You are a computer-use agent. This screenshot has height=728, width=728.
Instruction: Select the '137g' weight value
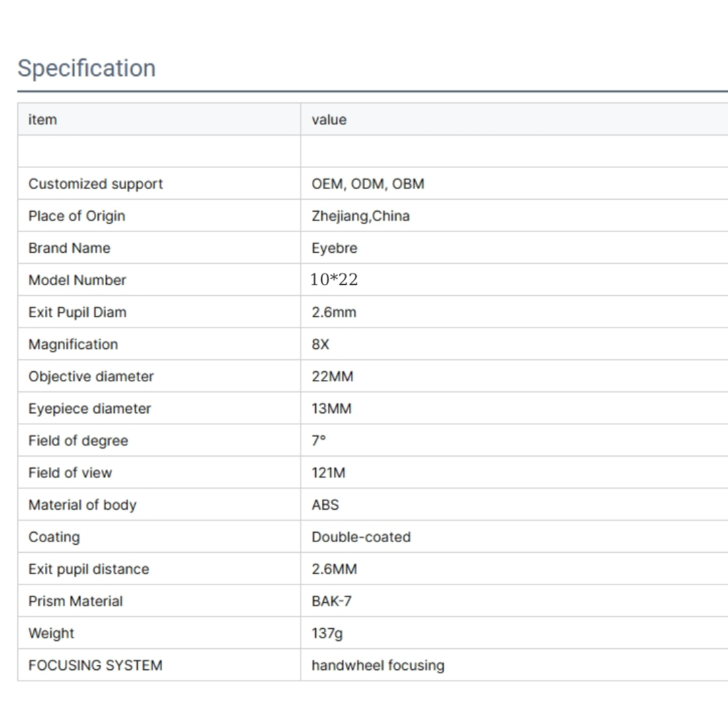click(327, 634)
